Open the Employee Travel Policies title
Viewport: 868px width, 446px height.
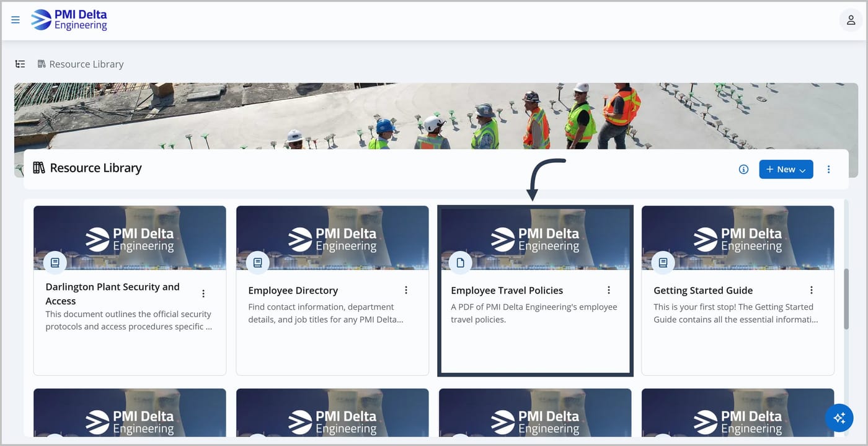point(507,290)
